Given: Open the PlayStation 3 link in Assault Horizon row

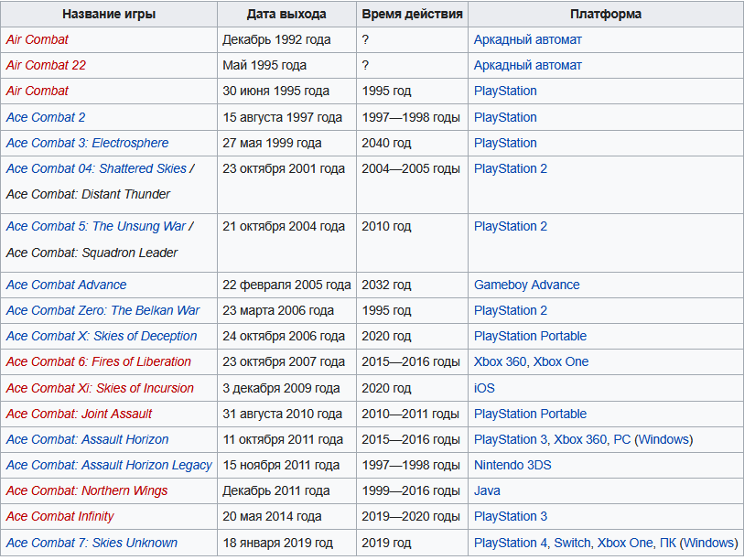Looking at the screenshot, I should (x=511, y=439).
